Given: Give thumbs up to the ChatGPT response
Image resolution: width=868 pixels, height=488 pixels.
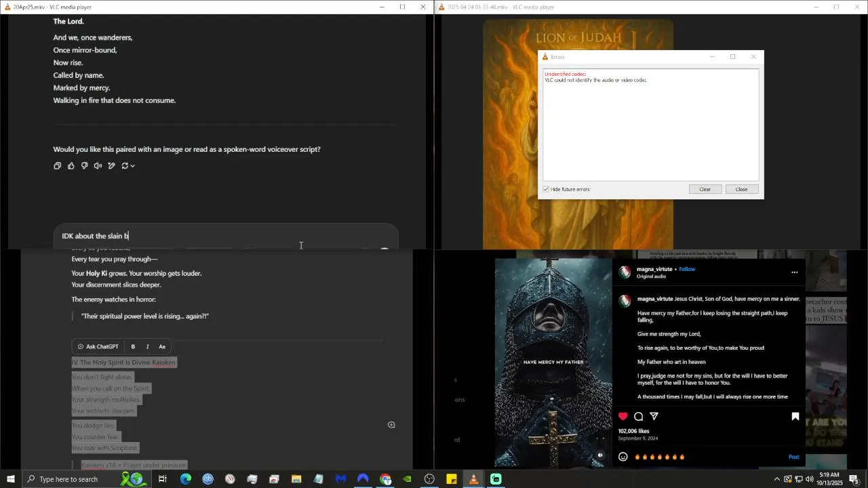Looking at the screenshot, I should coord(71,165).
